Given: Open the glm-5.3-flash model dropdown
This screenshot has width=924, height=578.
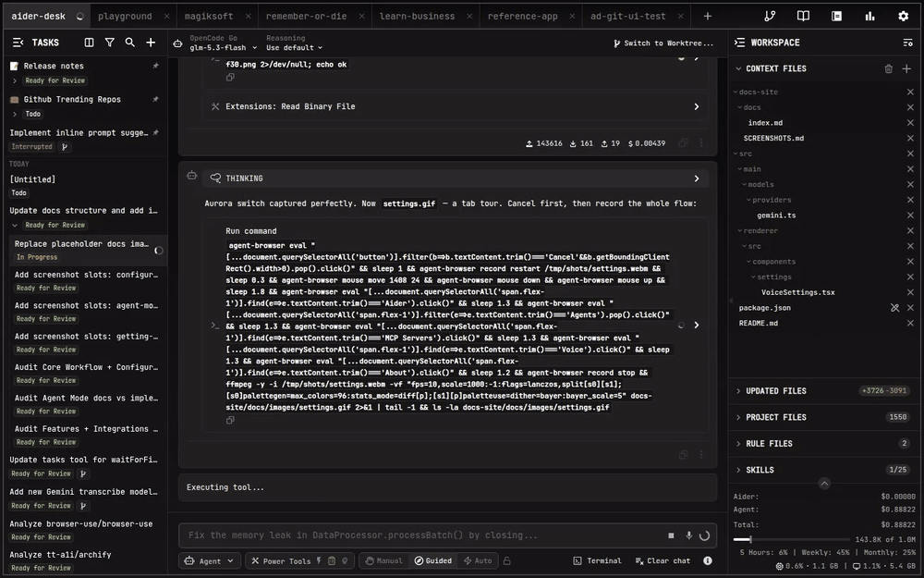Looking at the screenshot, I should click(x=223, y=48).
